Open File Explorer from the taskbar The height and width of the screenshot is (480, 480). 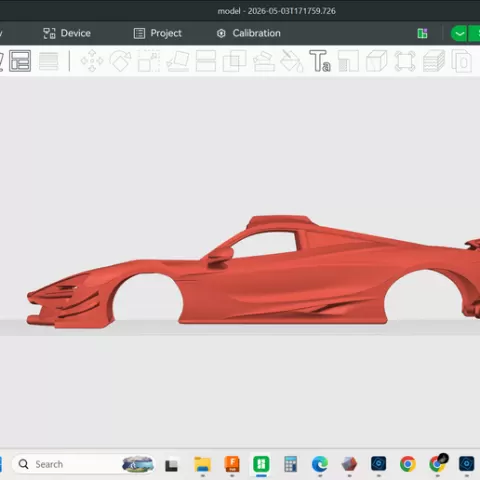(203, 464)
